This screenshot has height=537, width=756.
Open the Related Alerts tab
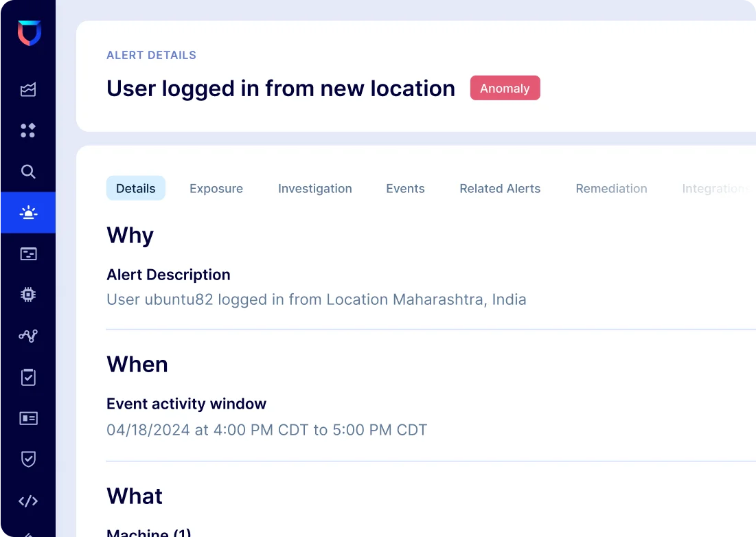tap(500, 189)
